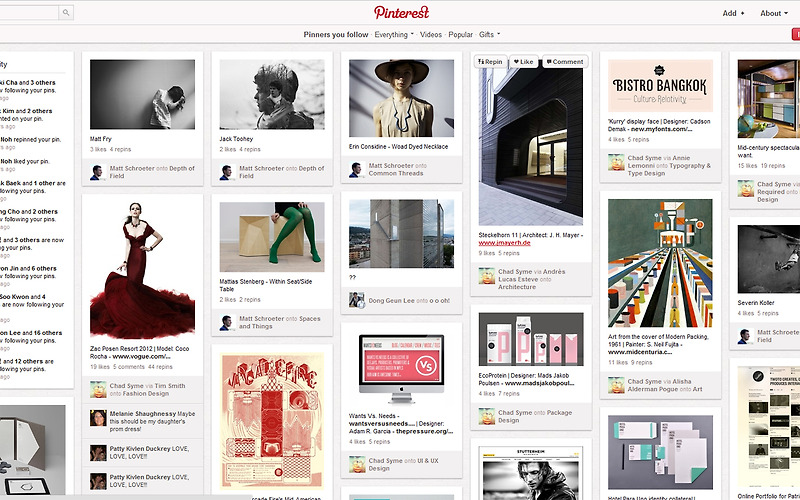800x500 pixels.
Task: Click Dong Geun Lee avatar
Action: [x=357, y=299]
